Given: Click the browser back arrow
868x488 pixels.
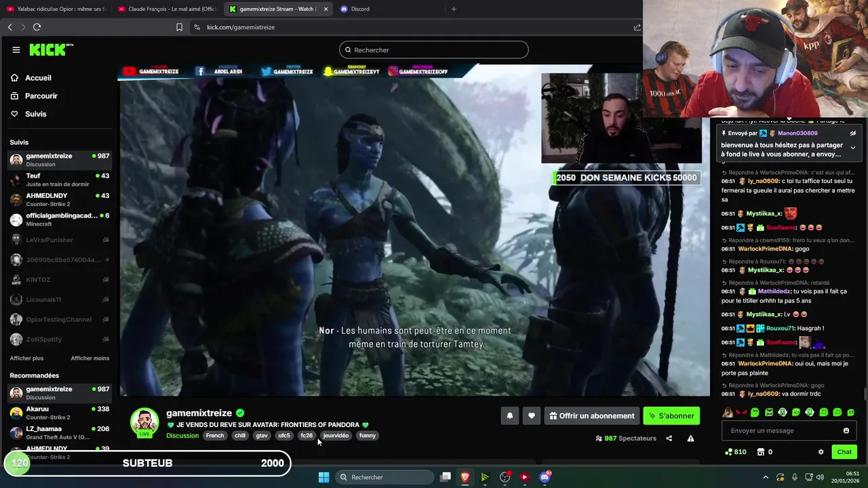Looking at the screenshot, I should click(x=9, y=27).
